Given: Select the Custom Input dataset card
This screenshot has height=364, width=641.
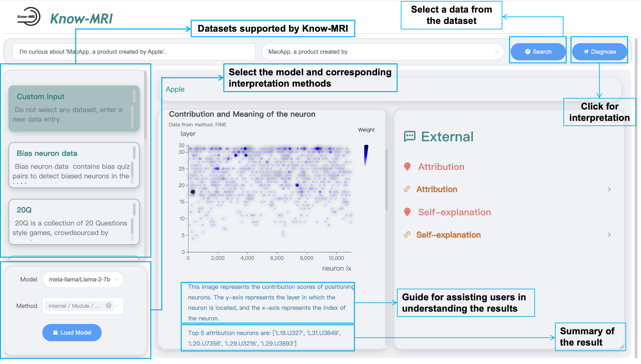Looking at the screenshot, I should (x=74, y=108).
